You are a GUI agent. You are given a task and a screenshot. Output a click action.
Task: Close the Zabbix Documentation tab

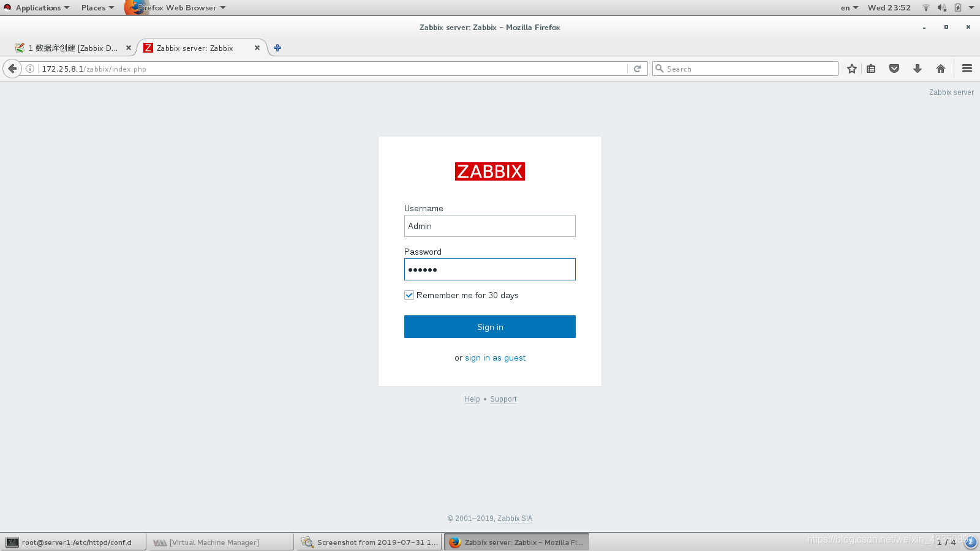tap(129, 48)
